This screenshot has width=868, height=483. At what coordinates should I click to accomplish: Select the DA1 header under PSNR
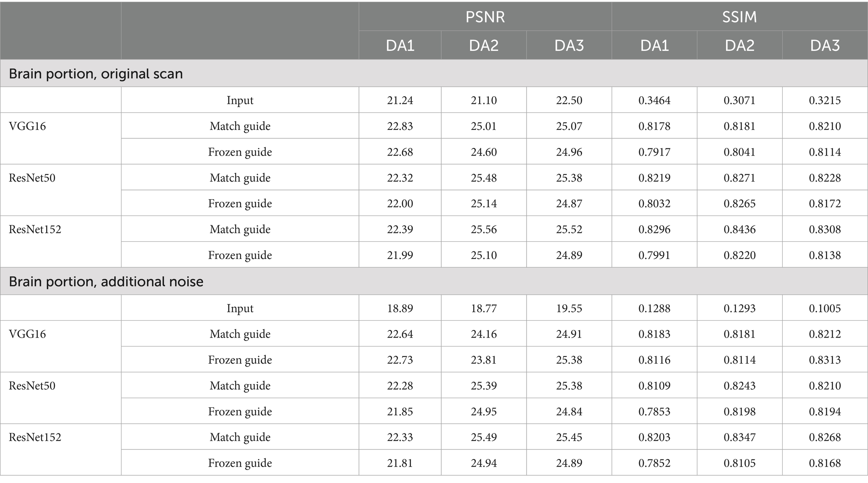pyautogui.click(x=400, y=45)
